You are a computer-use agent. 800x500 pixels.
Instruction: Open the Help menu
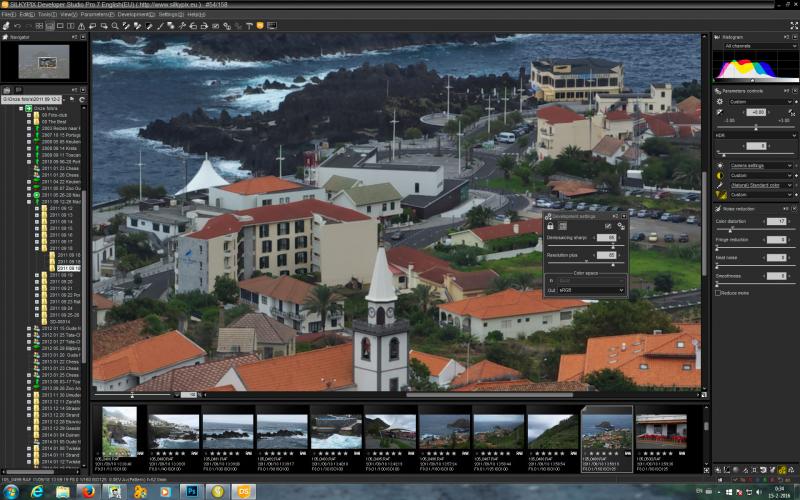(196, 14)
